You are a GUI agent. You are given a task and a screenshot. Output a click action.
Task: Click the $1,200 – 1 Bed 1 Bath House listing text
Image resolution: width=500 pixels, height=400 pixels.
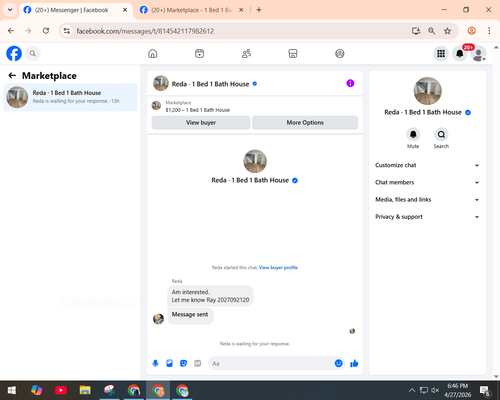click(197, 110)
